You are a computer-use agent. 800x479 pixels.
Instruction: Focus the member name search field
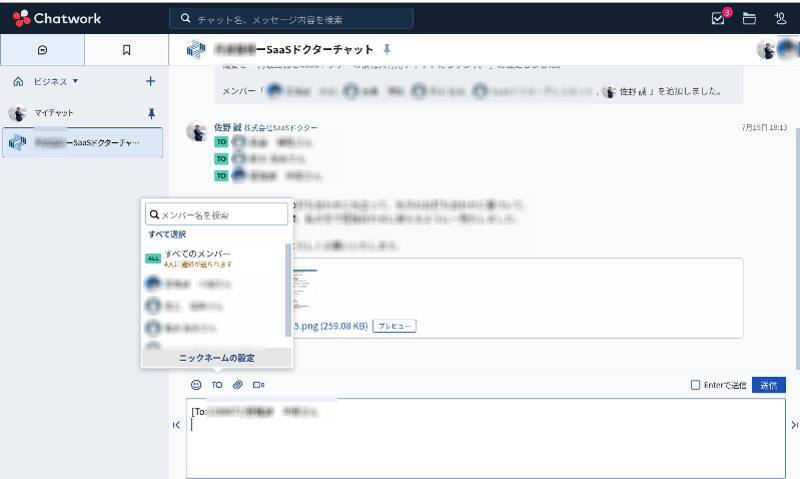[217, 215]
